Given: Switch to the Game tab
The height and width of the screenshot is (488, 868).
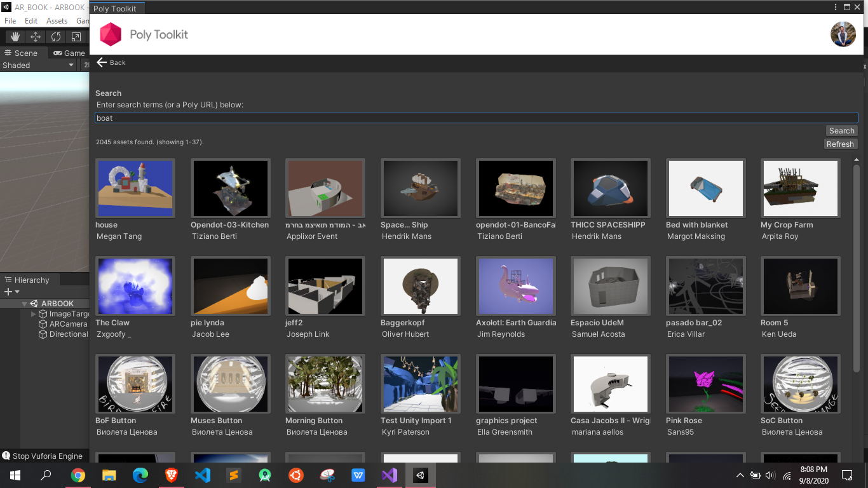Looking at the screenshot, I should pos(69,53).
